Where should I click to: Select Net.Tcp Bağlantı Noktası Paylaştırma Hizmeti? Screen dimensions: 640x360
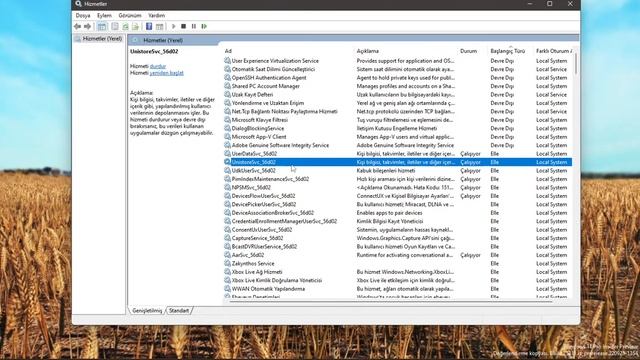284,111
